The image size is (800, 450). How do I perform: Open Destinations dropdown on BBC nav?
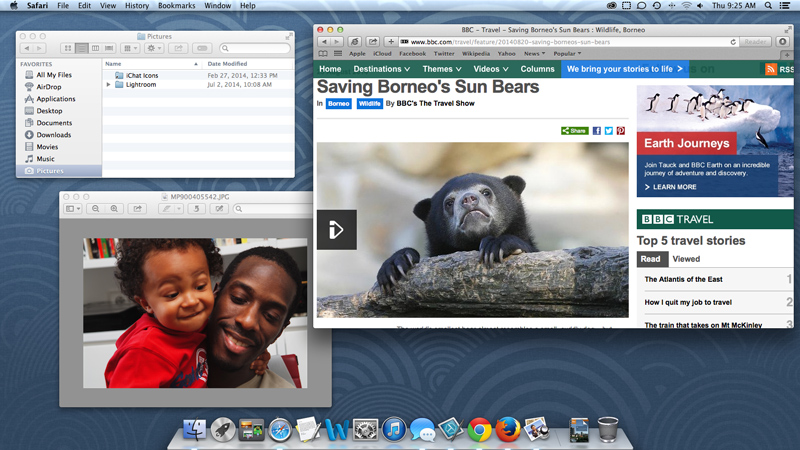[382, 69]
